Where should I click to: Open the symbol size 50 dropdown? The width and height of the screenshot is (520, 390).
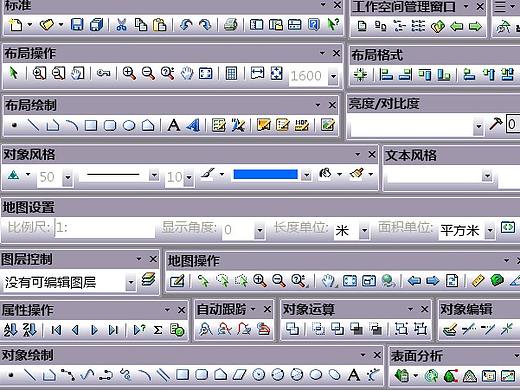point(68,177)
